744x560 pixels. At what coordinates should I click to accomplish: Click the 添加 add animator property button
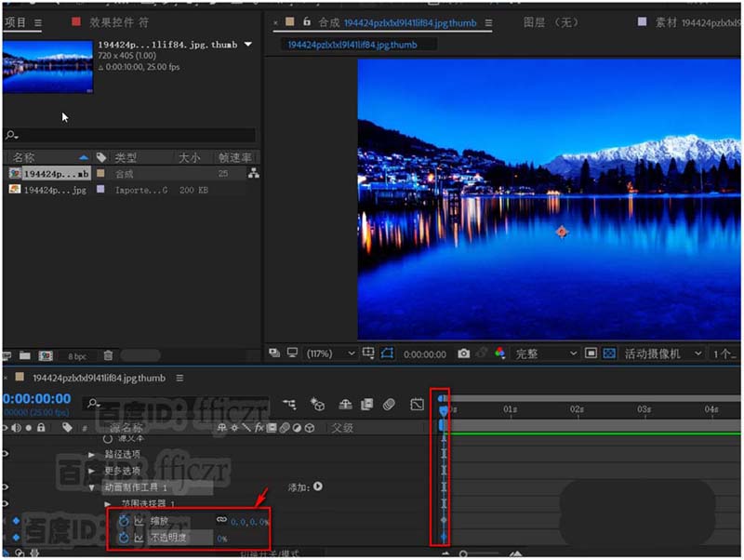click(317, 487)
